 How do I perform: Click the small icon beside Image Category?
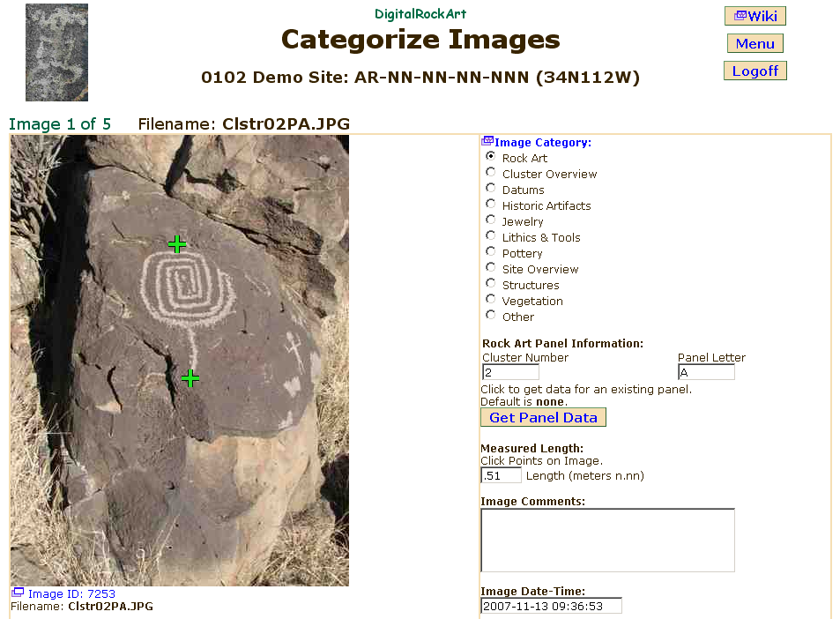487,141
